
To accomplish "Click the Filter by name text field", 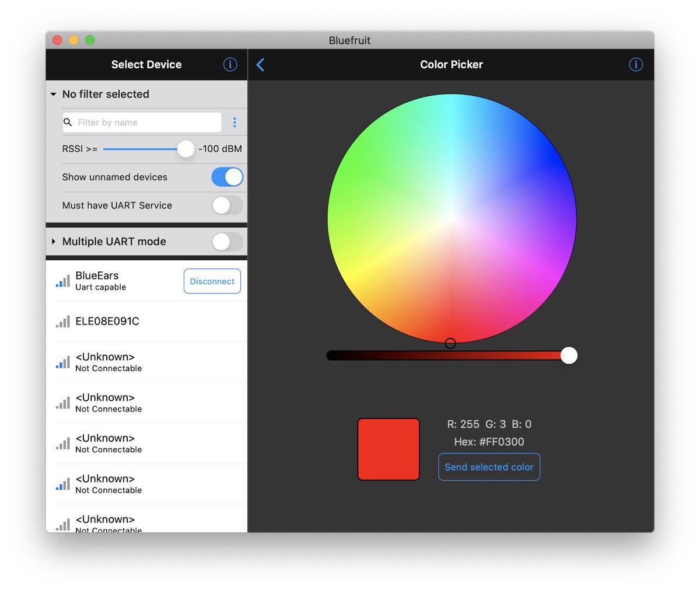I will [x=146, y=123].
